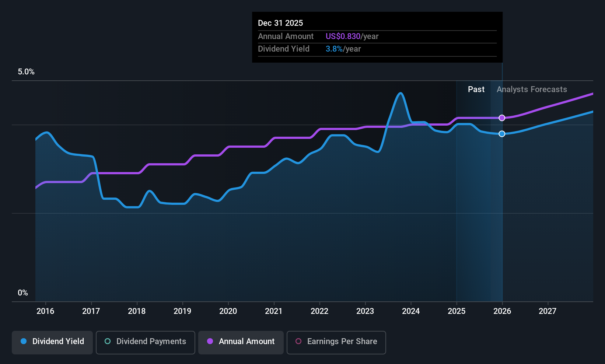
Task: Click the Analysts Forecasts label
Action: pos(532,89)
